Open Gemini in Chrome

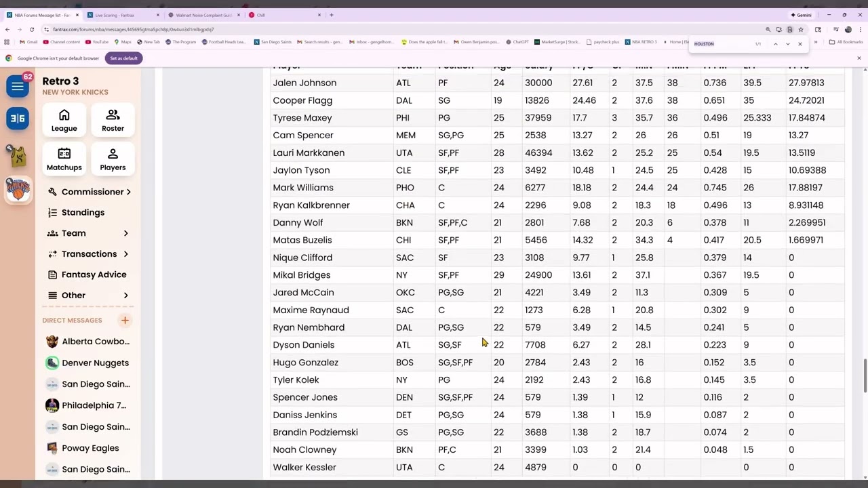point(801,15)
